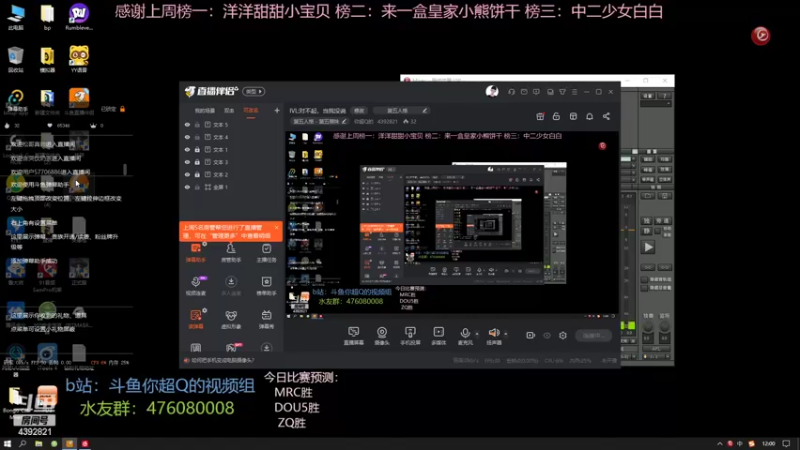This screenshot has width=800, height=450.
Task: Open Windows Start menu
Action: [7, 444]
